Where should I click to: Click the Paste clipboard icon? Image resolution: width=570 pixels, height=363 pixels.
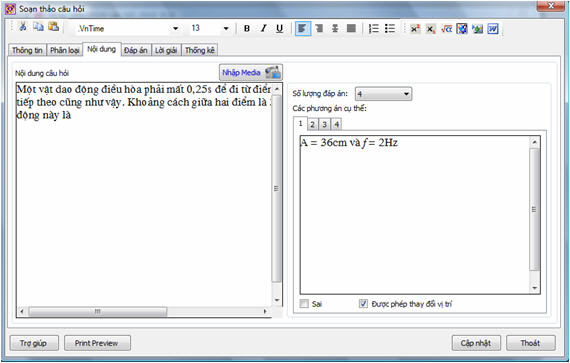coord(53,27)
